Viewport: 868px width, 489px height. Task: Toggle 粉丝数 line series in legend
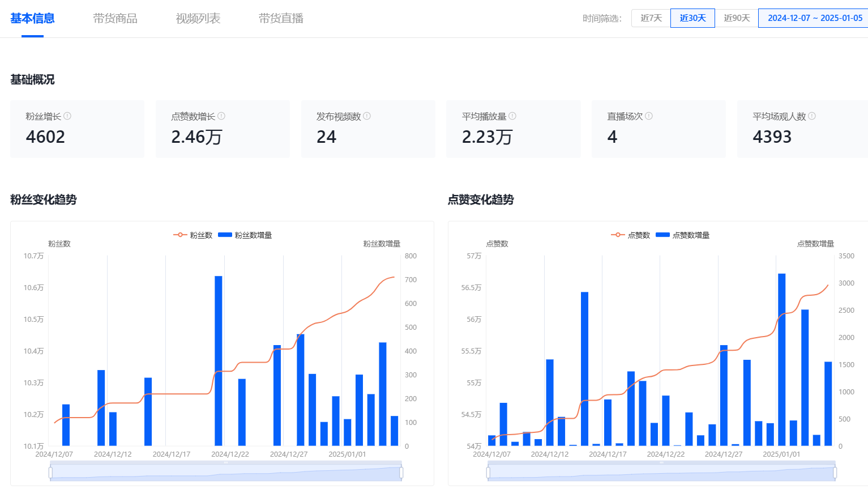(x=193, y=235)
